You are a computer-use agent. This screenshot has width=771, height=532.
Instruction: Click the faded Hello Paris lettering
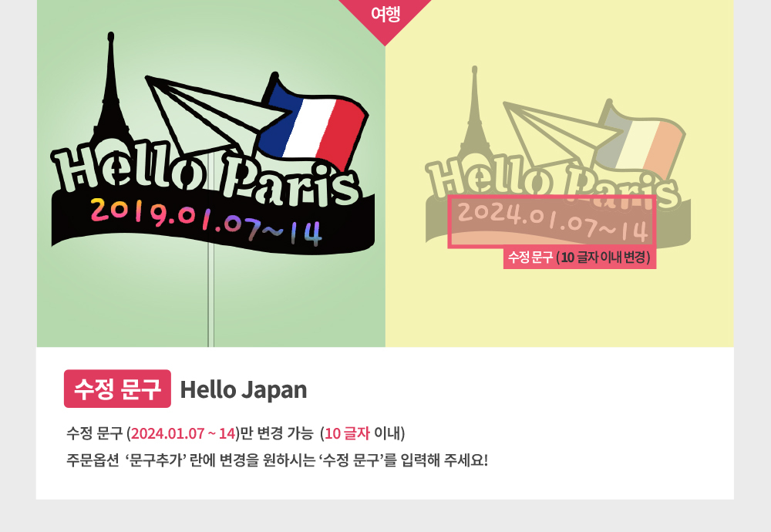[553, 181]
